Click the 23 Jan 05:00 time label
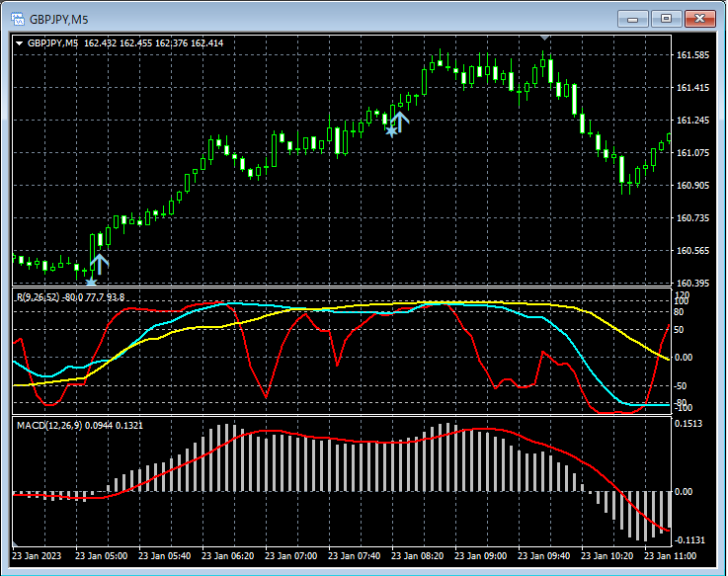 click(101, 556)
